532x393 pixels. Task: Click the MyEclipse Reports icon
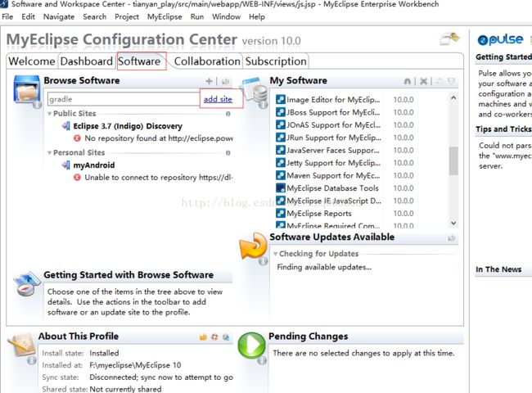[x=280, y=213]
